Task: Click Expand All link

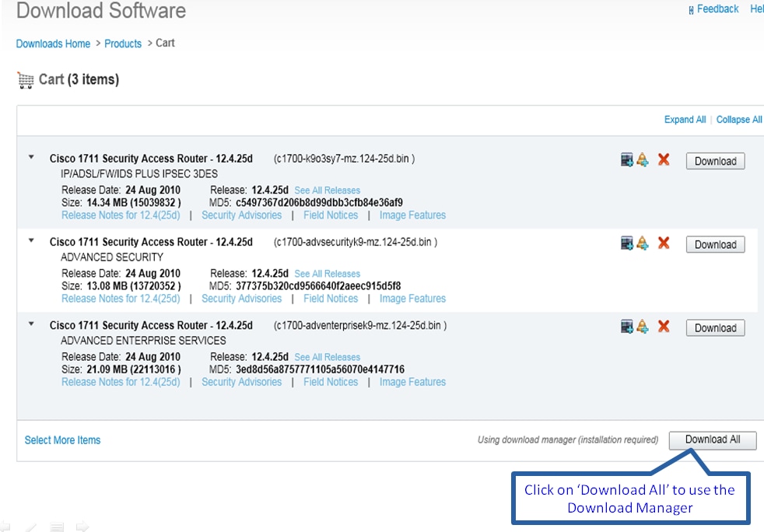Action: (685, 119)
